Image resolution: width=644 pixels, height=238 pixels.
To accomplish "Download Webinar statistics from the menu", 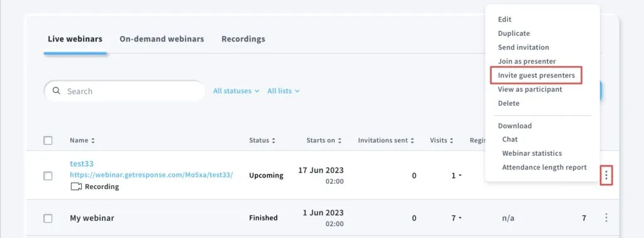I will tap(532, 154).
